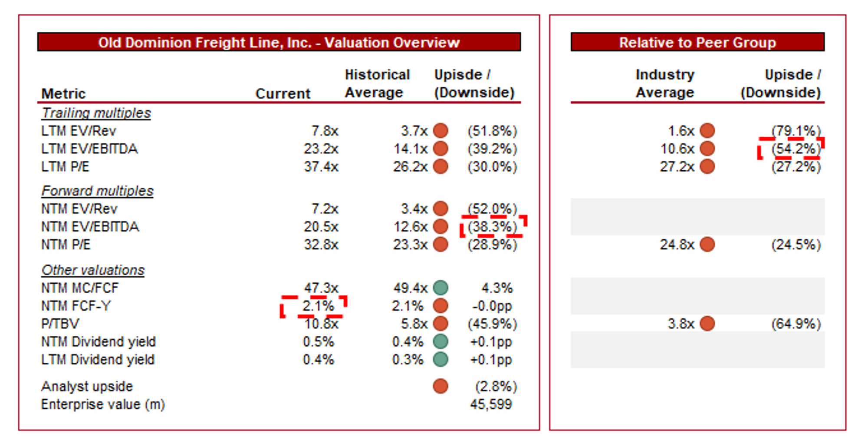Click the current value 37.4x
868x447 pixels.
click(x=321, y=166)
